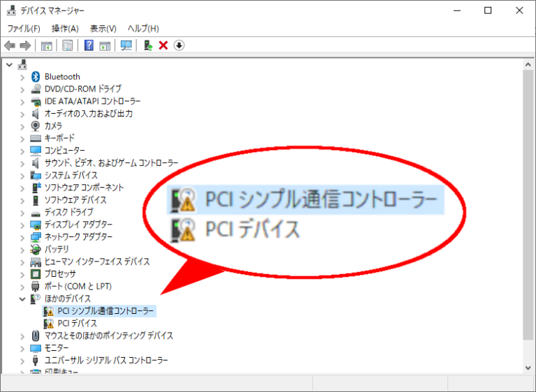Viewport: 536px width, 392px height.
Task: Select the ソフトウェア デバイス label
Action: point(75,200)
